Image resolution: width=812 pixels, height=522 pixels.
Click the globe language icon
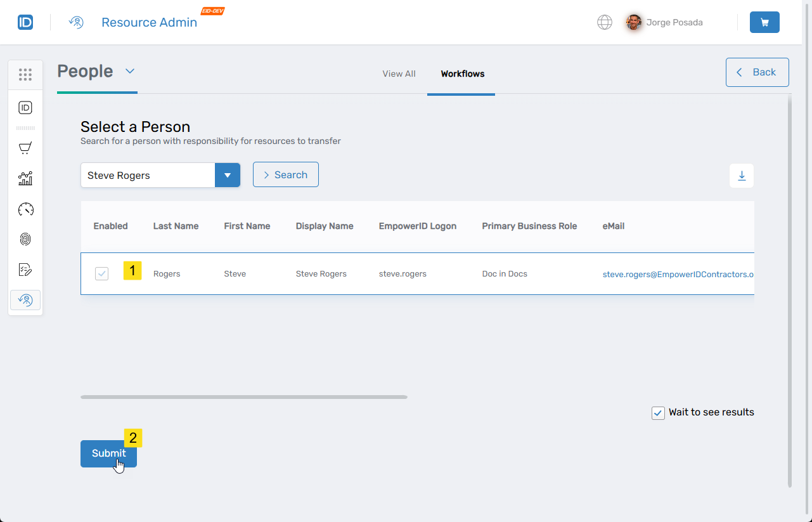(605, 22)
